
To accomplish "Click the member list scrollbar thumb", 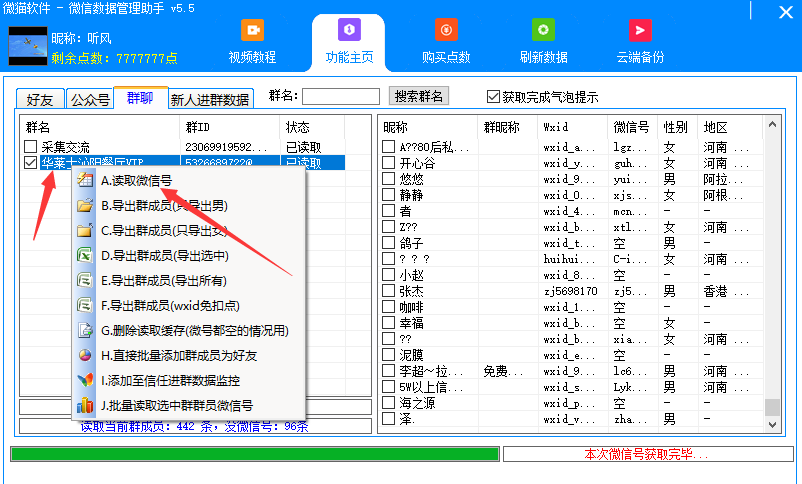I will (772, 407).
